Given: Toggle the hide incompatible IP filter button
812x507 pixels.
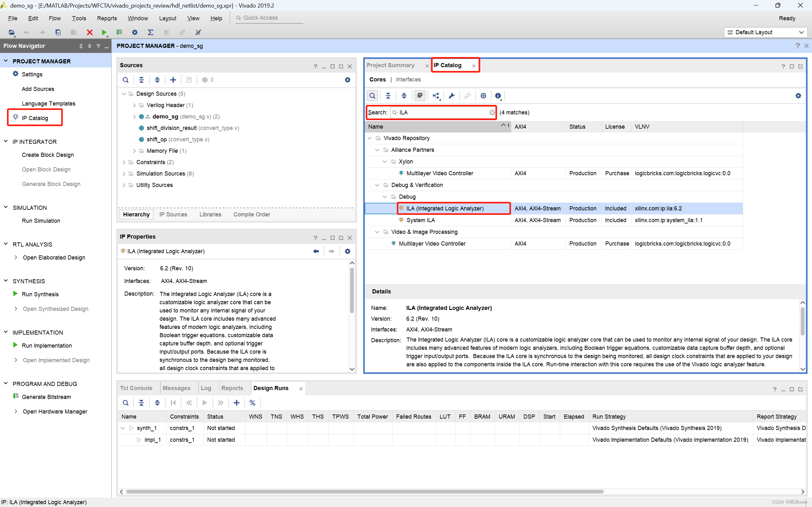Looking at the screenshot, I should click(420, 96).
